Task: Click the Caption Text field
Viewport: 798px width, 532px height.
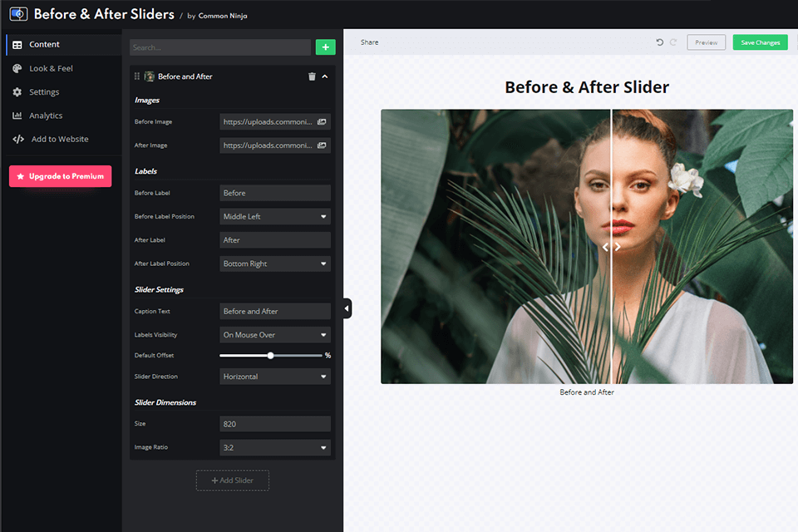Action: point(275,311)
